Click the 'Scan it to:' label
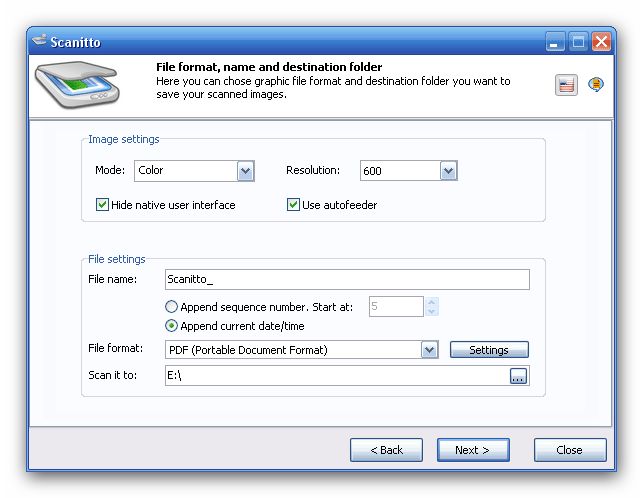The image size is (643, 498). [x=112, y=375]
